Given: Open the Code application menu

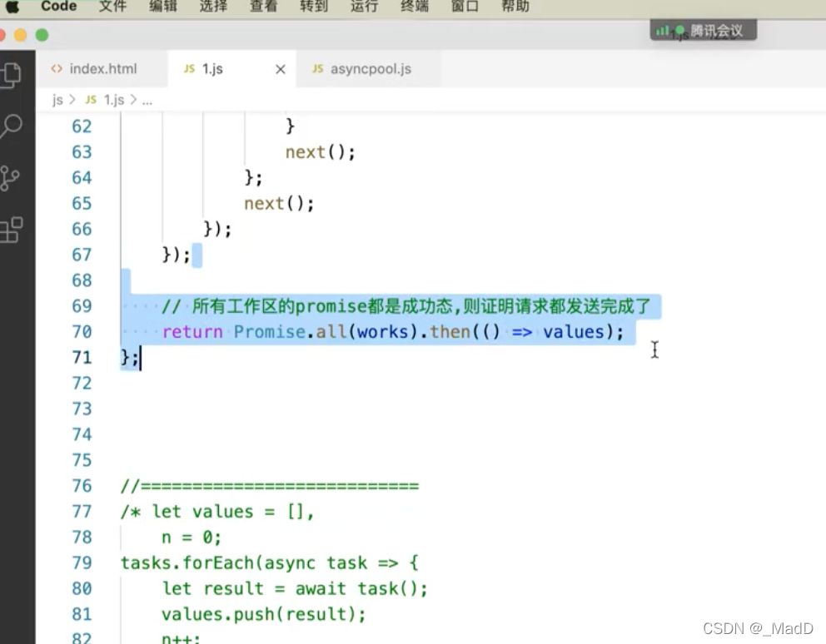Looking at the screenshot, I should pos(58,7).
